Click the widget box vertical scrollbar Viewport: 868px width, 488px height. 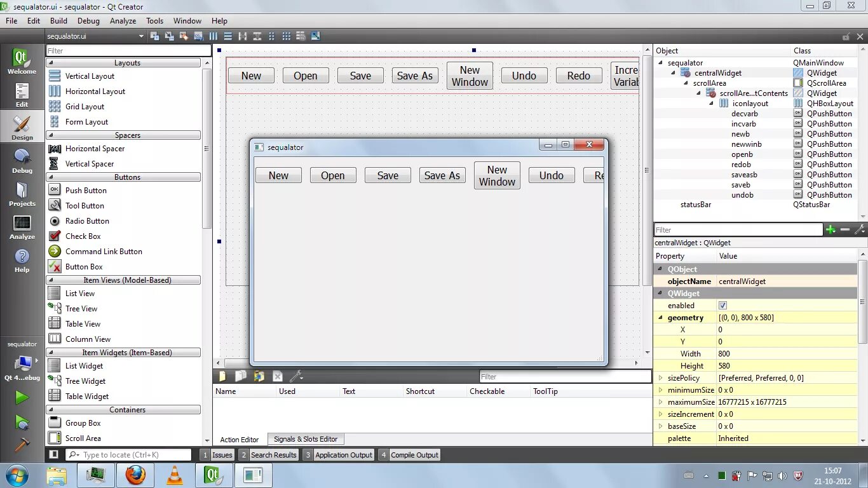207,147
